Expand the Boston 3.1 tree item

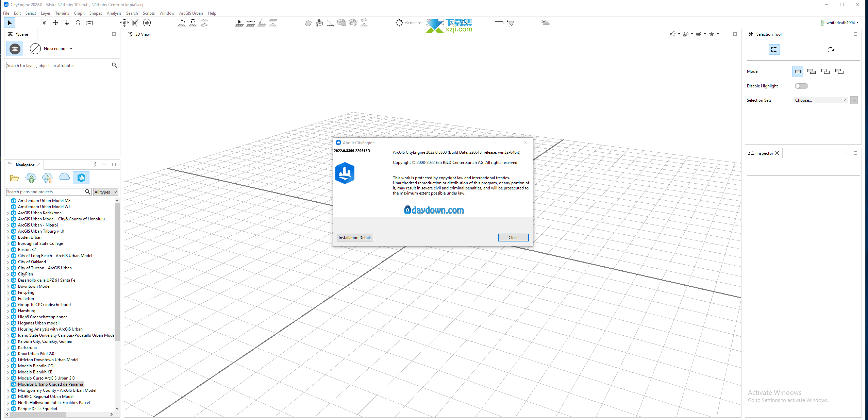tap(8, 250)
